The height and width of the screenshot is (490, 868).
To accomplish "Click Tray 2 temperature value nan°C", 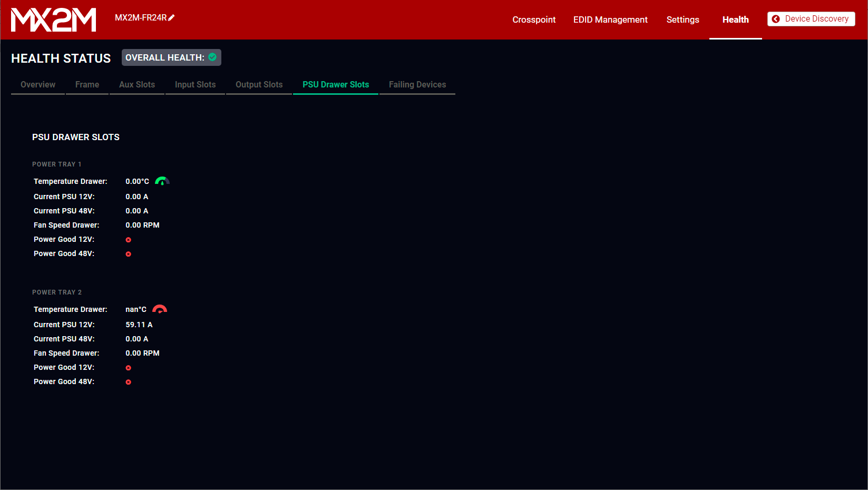I will coord(136,309).
